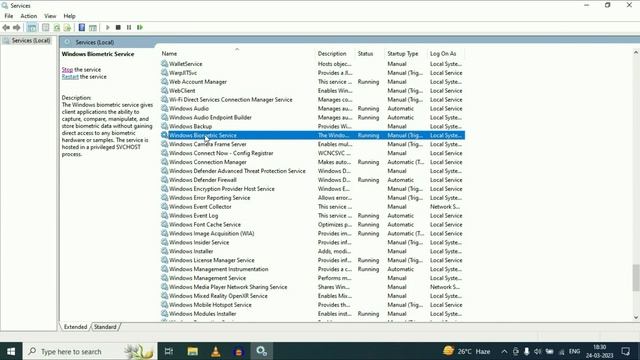Select the Windows Installer service
640x360 pixels.
312,251
